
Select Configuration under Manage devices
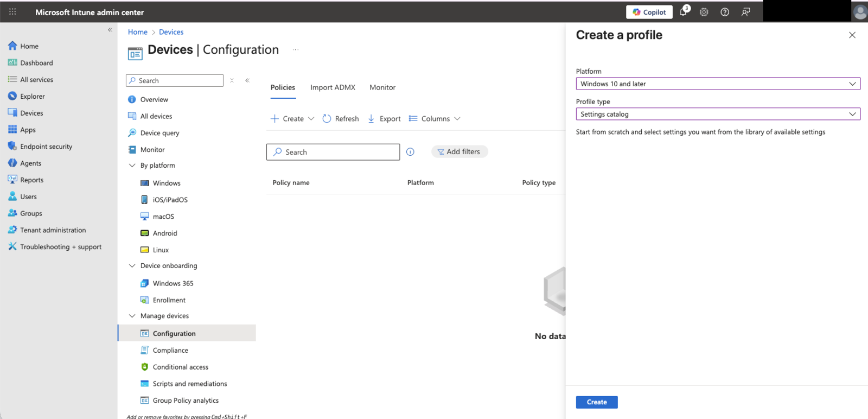tap(187, 333)
